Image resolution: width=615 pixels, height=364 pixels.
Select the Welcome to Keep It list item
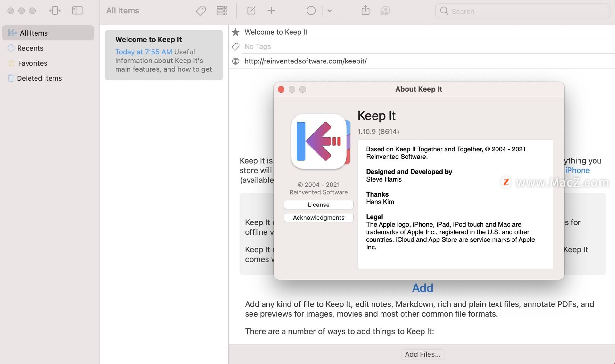click(x=164, y=55)
